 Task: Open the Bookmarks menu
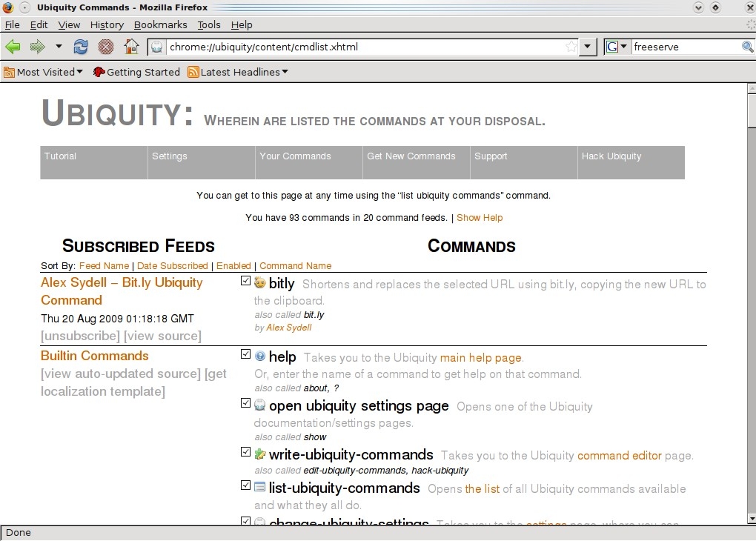coord(160,24)
